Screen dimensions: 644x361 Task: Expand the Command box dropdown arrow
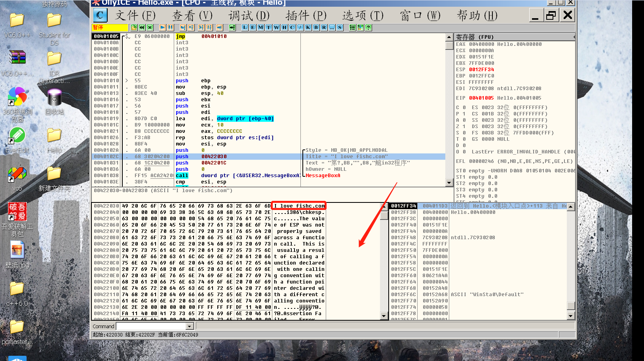190,326
